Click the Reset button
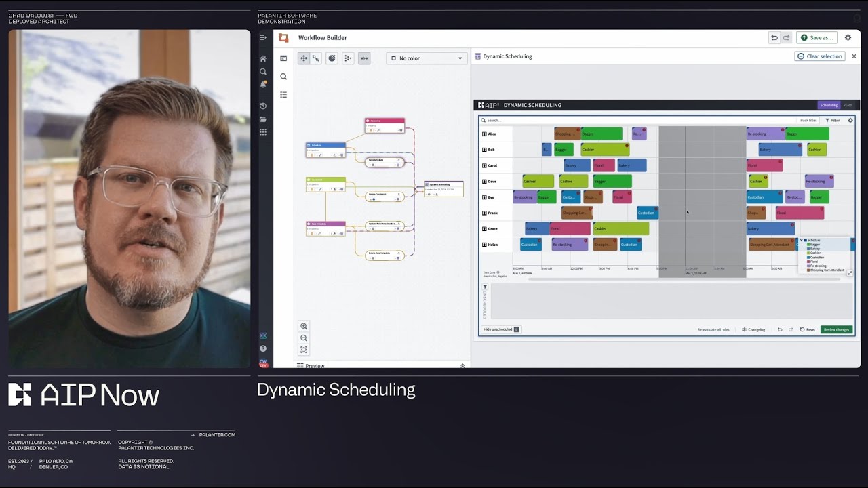868x488 pixels. point(808,329)
